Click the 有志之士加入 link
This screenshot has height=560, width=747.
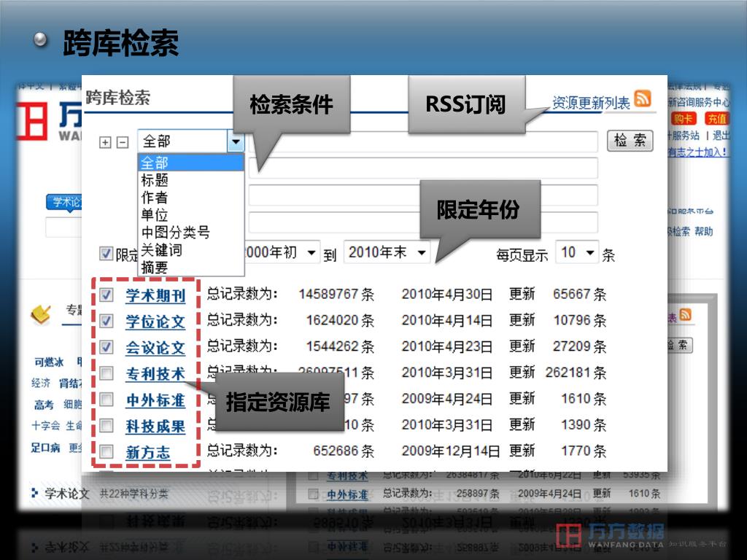tap(697, 152)
